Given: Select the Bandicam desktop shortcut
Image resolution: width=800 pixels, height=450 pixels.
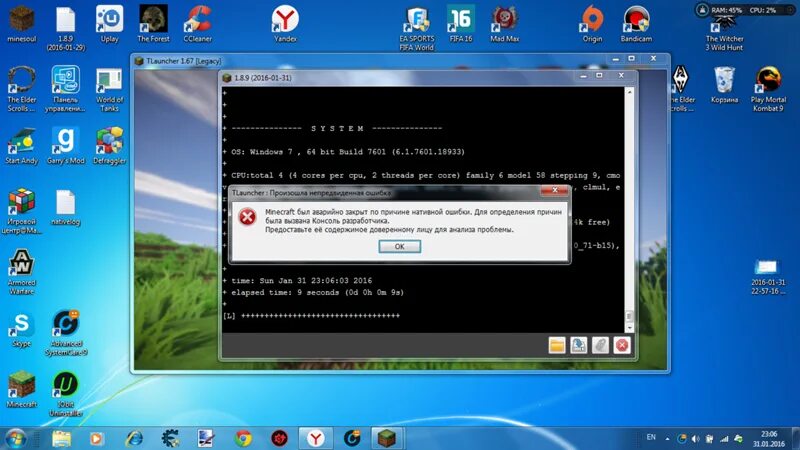Looking at the screenshot, I should (636, 24).
